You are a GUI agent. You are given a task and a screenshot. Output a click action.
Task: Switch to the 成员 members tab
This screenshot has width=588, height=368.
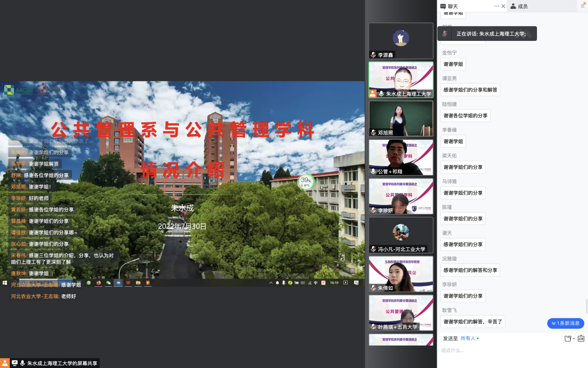click(x=519, y=6)
